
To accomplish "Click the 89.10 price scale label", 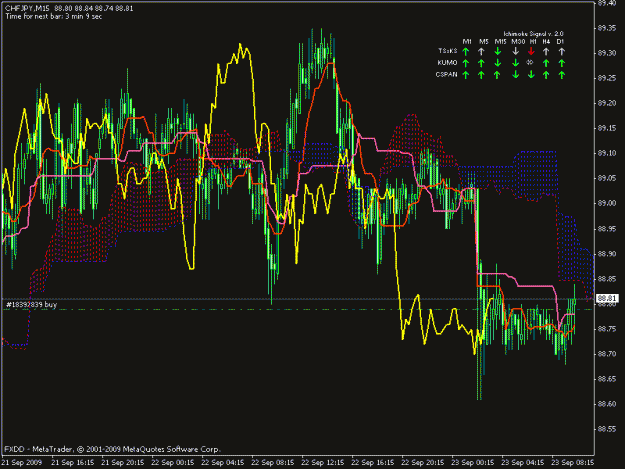I will (607, 153).
